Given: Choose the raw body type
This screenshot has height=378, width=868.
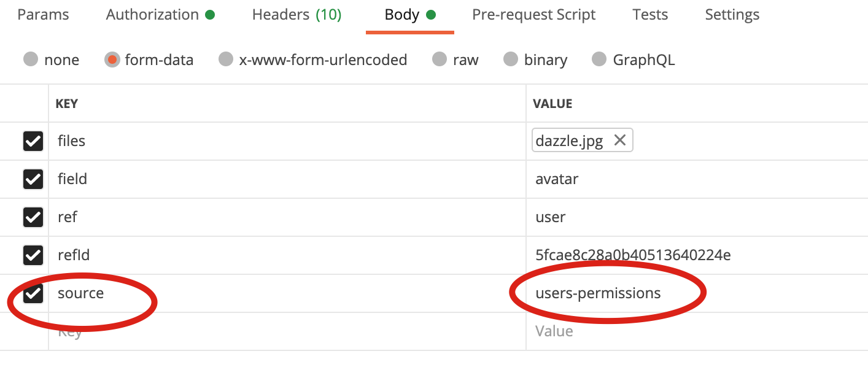Looking at the screenshot, I should click(439, 60).
